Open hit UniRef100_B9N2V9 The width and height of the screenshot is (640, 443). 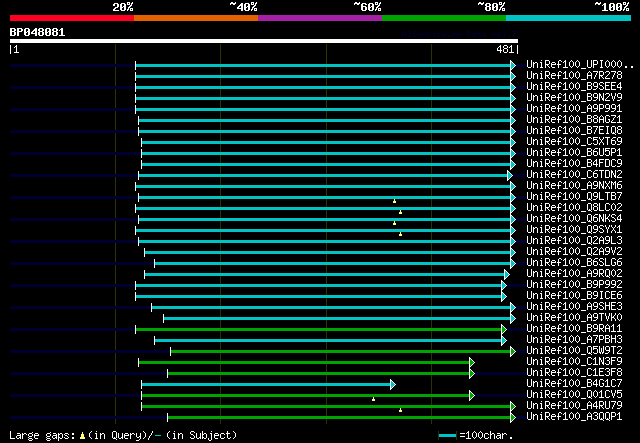(574, 98)
